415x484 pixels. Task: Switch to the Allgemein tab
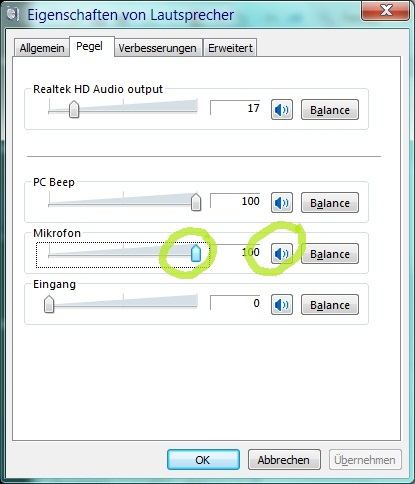click(42, 48)
